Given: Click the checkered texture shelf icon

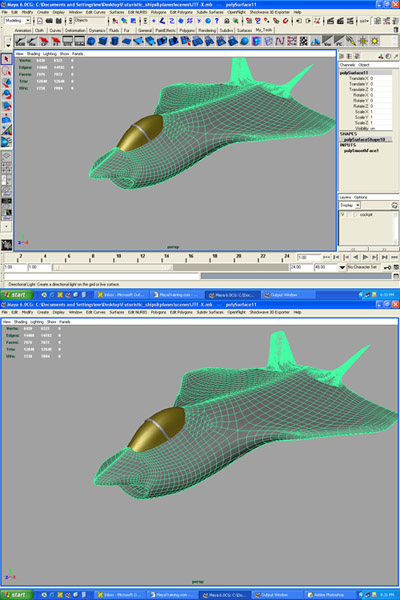Looking at the screenshot, I should (x=304, y=41).
